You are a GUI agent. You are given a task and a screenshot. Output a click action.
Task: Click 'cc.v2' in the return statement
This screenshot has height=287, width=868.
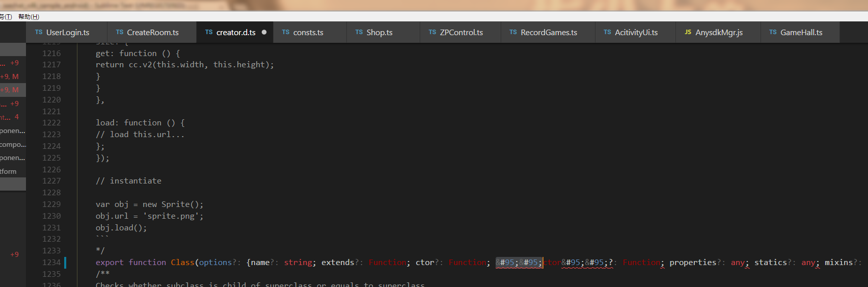coord(141,65)
